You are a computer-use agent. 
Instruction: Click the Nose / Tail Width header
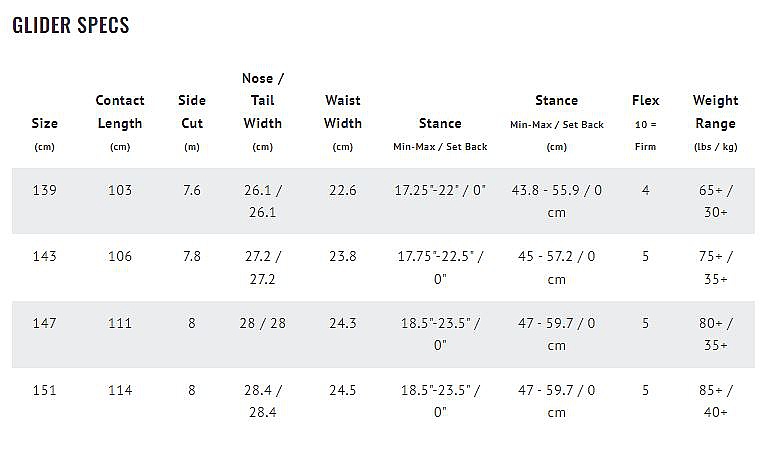click(x=263, y=101)
